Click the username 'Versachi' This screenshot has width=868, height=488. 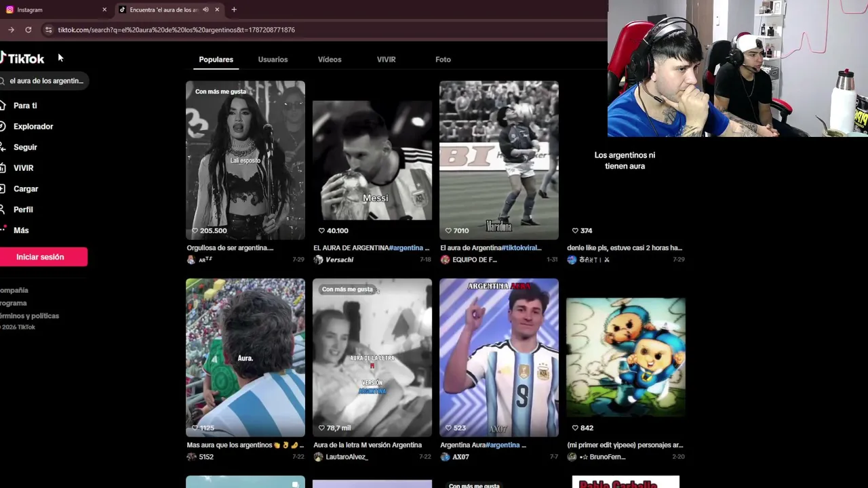click(x=339, y=260)
